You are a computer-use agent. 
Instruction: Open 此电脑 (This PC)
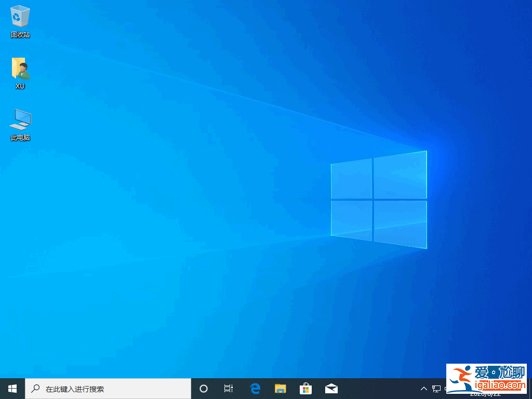point(20,118)
